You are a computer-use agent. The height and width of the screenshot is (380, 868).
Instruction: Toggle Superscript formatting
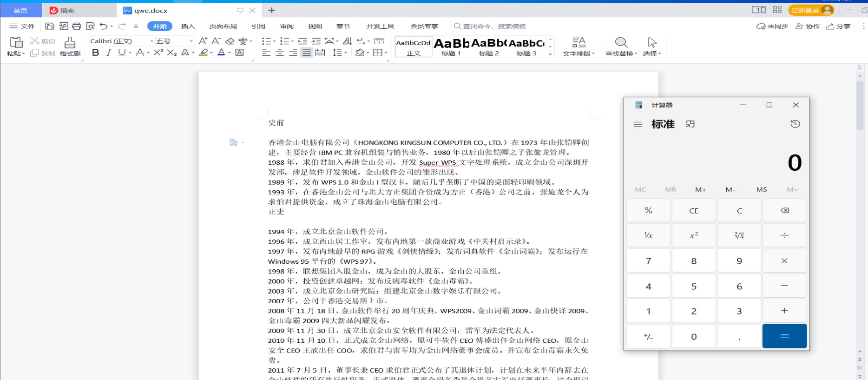[x=158, y=53]
